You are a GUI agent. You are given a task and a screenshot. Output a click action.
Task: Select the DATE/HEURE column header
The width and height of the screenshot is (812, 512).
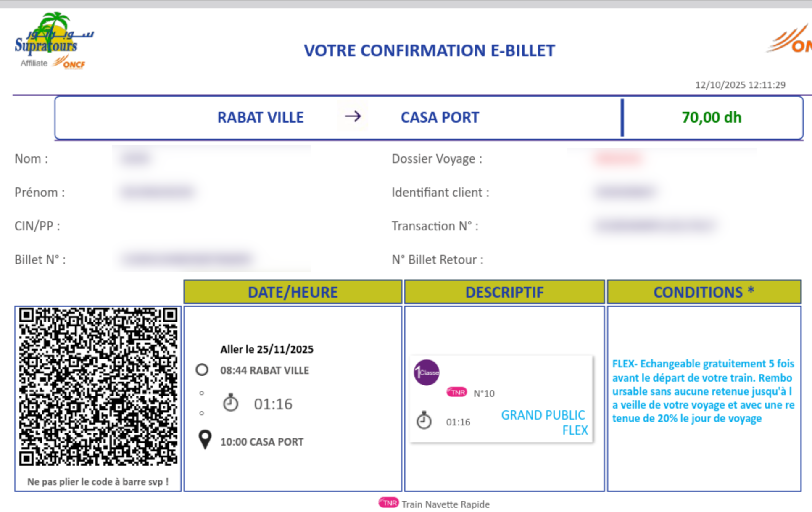(293, 292)
